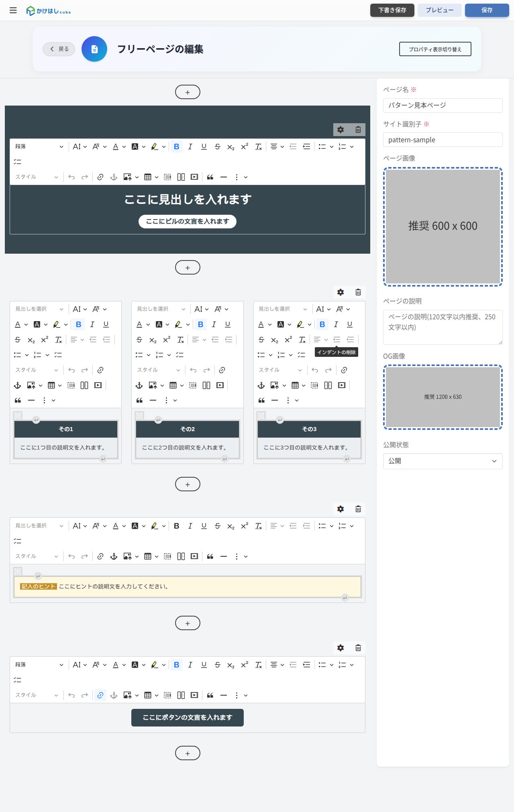514x812 pixels.
Task: Toggle bold in the heading block toolbar
Action: (x=177, y=147)
